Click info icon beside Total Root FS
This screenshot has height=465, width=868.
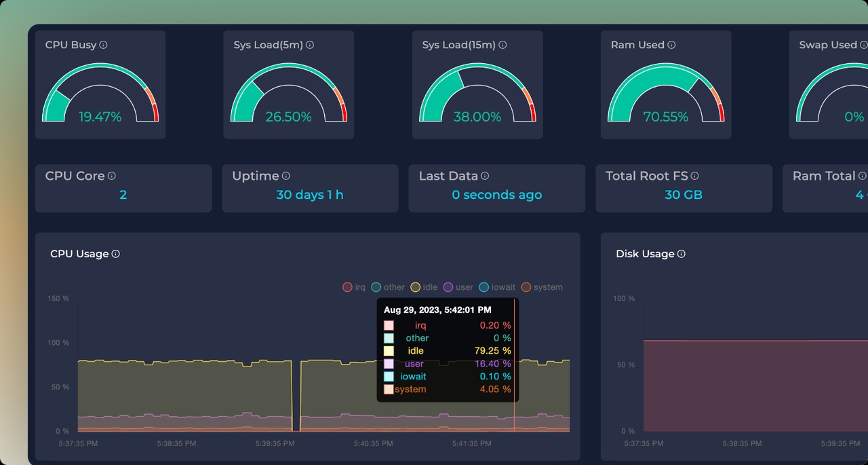click(x=695, y=176)
